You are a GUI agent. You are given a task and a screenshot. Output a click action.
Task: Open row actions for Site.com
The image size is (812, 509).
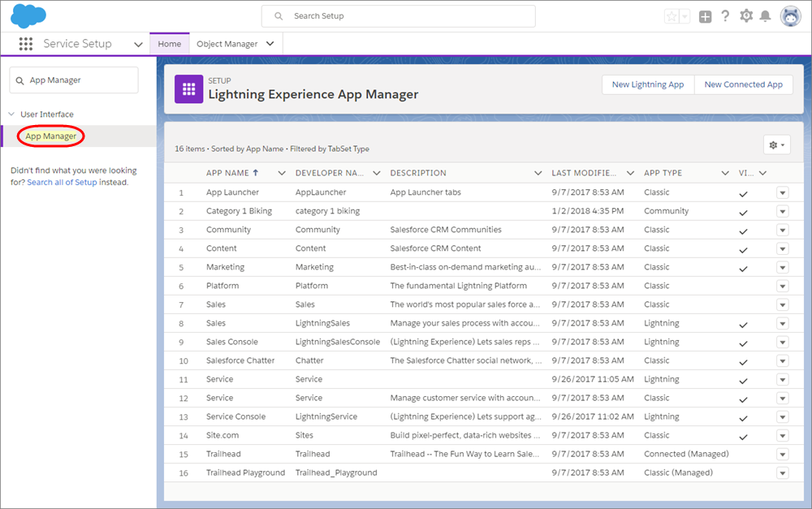tap(783, 435)
